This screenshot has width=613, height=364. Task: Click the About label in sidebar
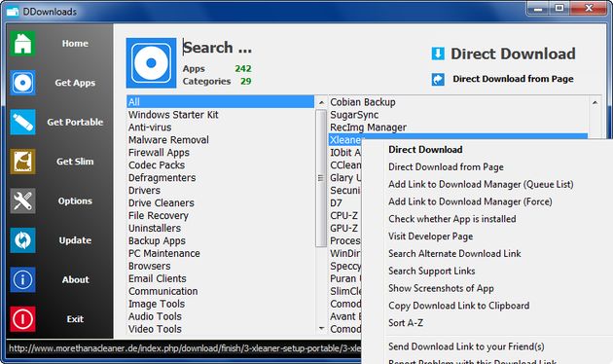click(x=76, y=279)
